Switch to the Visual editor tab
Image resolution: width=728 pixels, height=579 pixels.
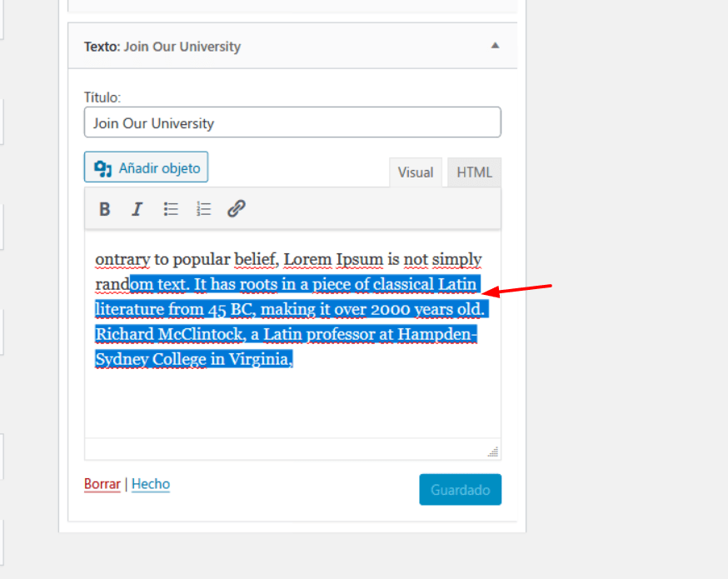pos(416,172)
